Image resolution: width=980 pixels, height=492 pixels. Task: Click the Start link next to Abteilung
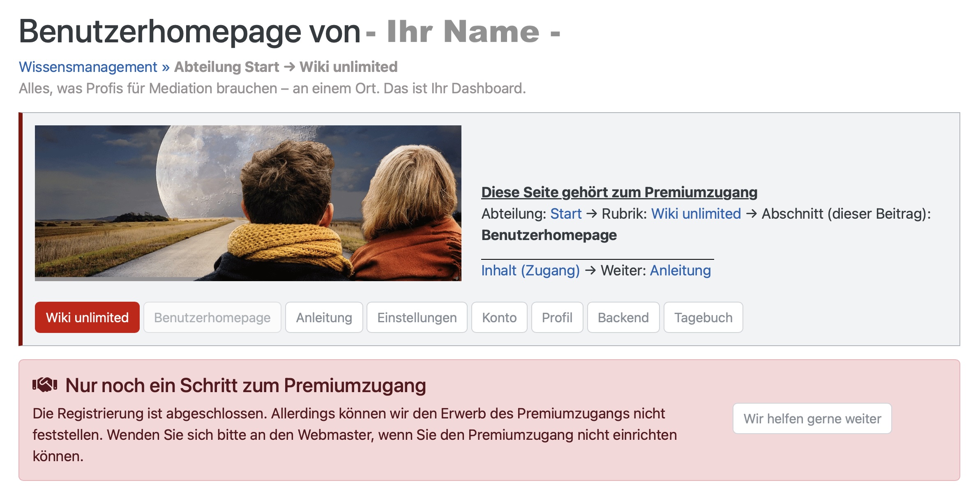(566, 214)
